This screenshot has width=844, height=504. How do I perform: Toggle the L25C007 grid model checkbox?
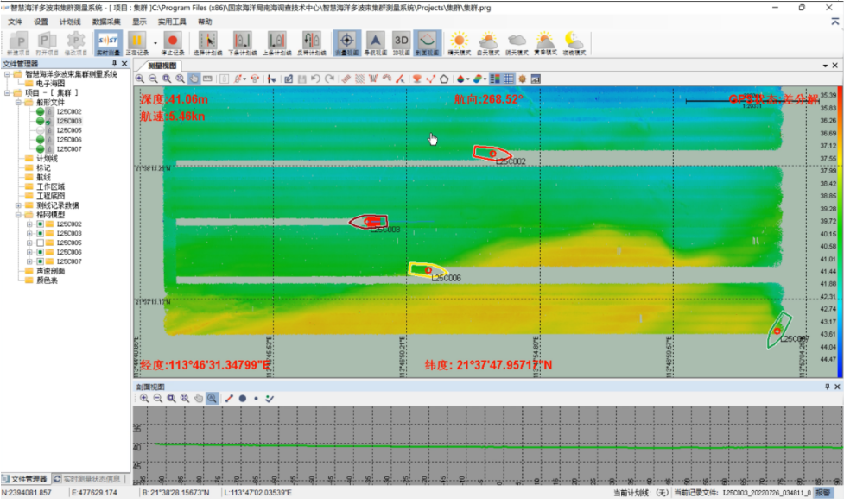39,261
